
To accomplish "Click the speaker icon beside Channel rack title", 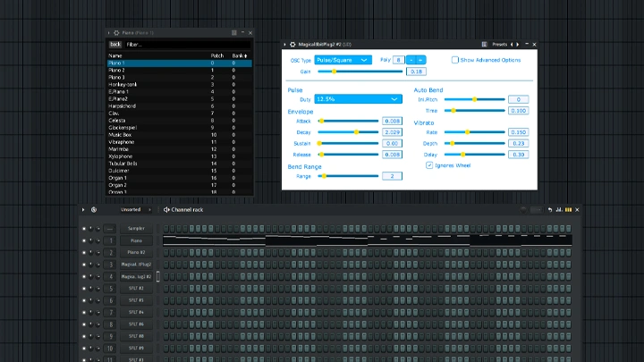I will coord(166,210).
